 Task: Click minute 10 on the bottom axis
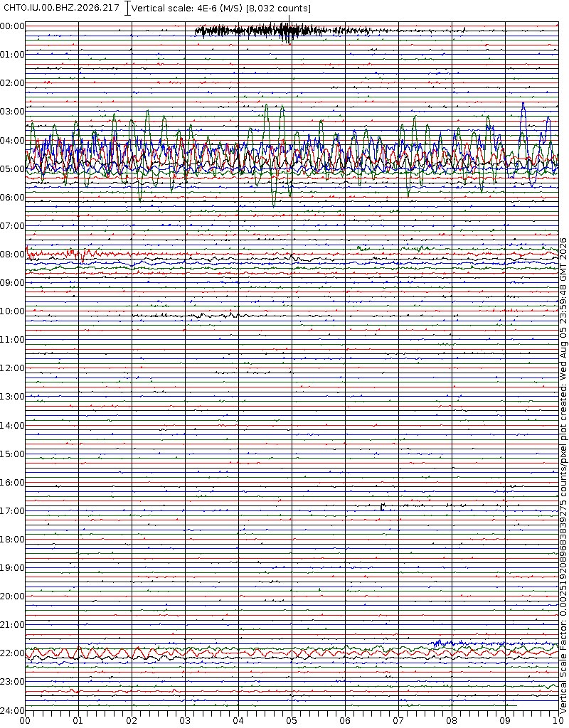559,722
